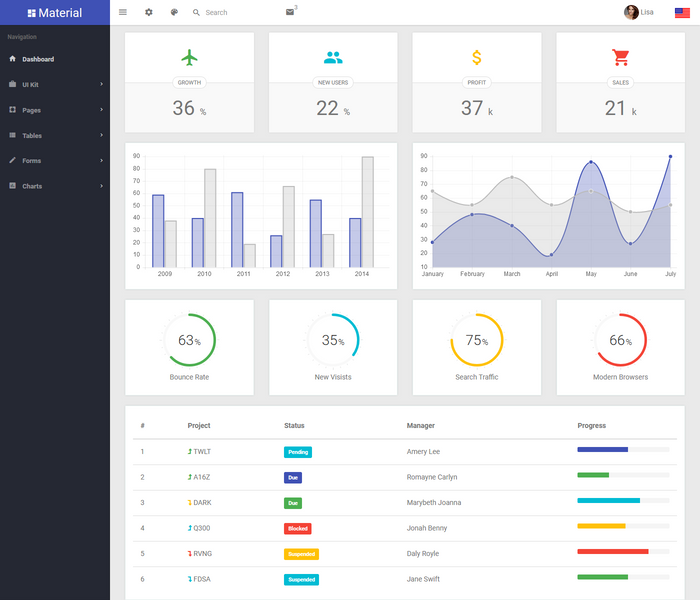Click the red Blocked status badge

[x=298, y=529]
